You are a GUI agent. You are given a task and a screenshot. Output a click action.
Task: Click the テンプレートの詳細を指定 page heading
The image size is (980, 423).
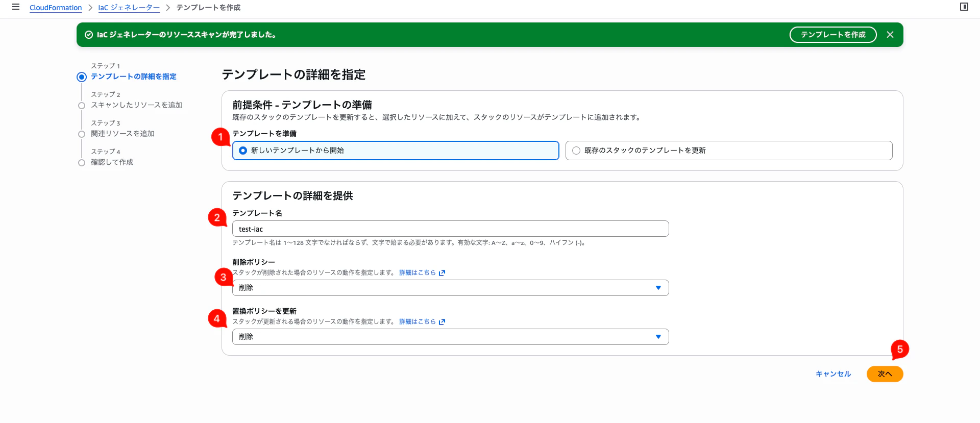pos(293,74)
